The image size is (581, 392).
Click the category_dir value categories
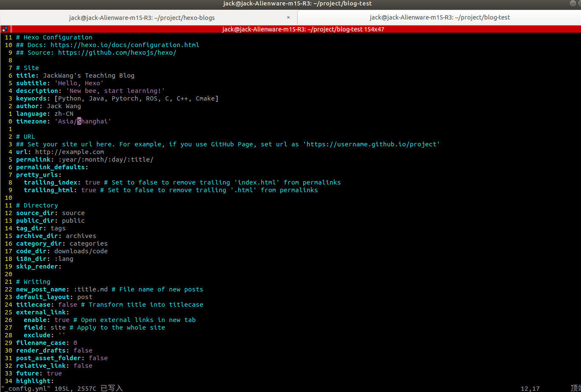click(89, 244)
